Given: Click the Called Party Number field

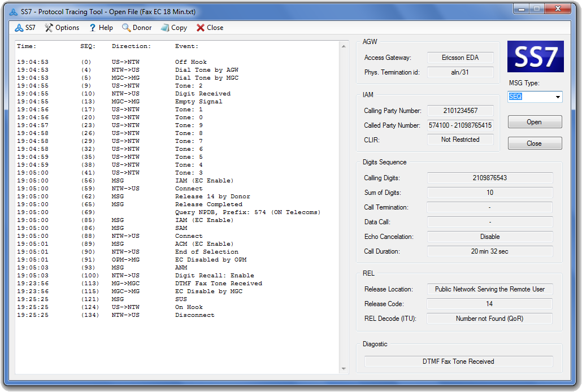Looking at the screenshot, I should click(x=460, y=125).
